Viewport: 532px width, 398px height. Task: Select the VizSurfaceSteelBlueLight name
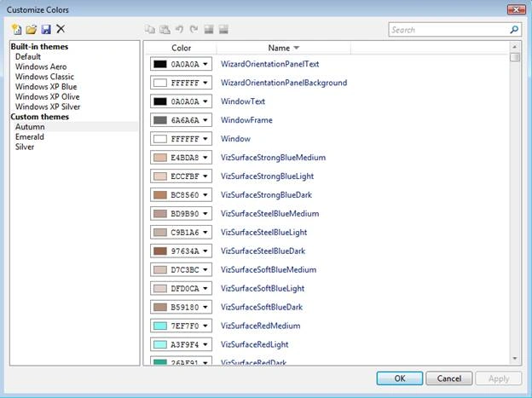(263, 233)
